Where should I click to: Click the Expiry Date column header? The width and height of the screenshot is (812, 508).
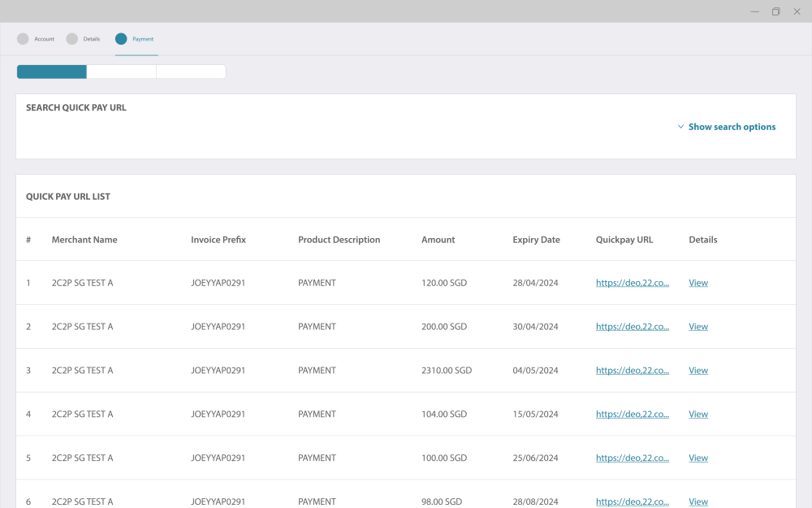(x=537, y=240)
